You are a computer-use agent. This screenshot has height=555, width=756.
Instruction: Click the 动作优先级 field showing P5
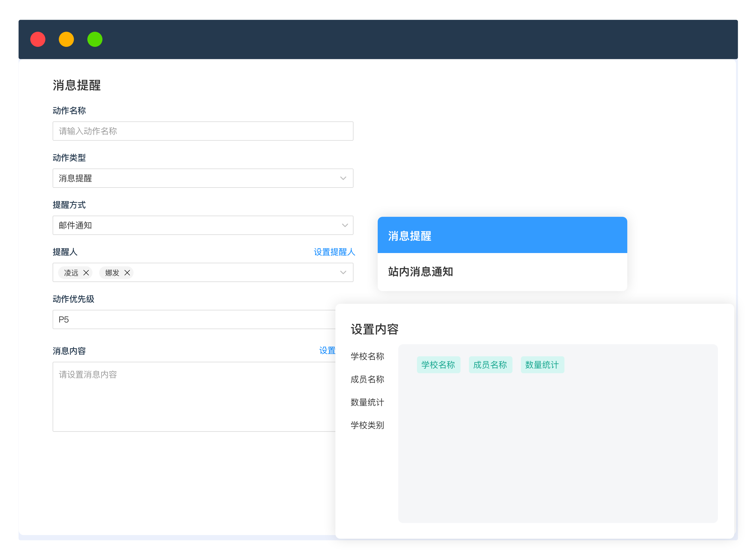click(193, 319)
